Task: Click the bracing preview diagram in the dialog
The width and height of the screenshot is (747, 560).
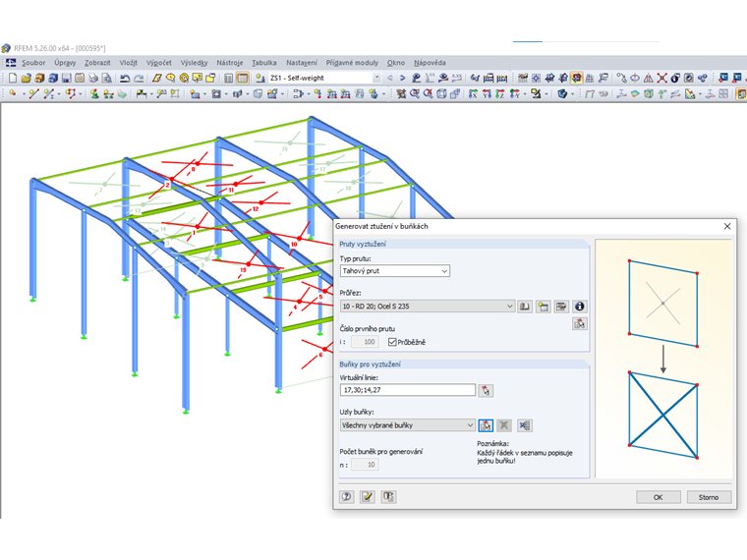Action: pyautogui.click(x=663, y=359)
